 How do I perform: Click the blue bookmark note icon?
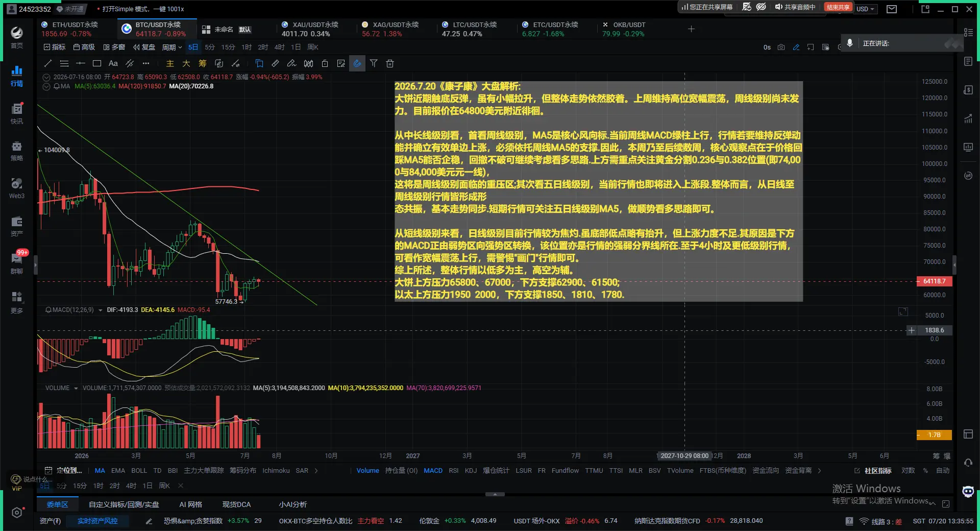(259, 63)
